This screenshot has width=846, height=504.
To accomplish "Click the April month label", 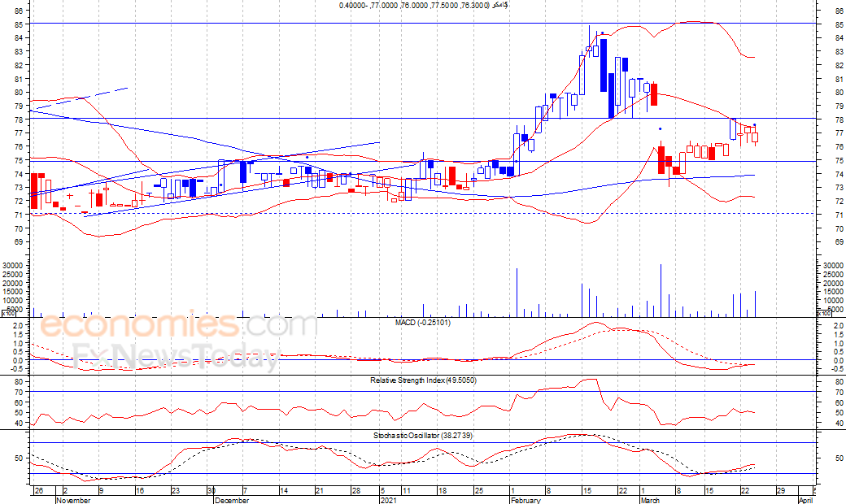I will point(805,500).
